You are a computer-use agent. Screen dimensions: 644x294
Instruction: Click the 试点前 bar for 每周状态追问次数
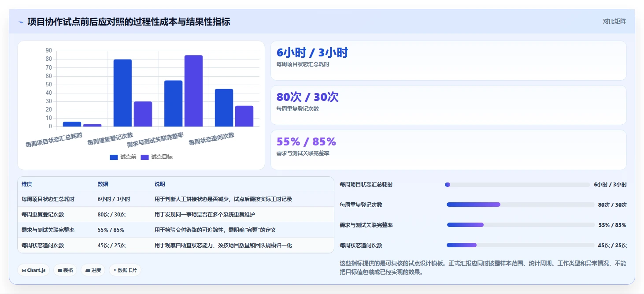(224, 108)
